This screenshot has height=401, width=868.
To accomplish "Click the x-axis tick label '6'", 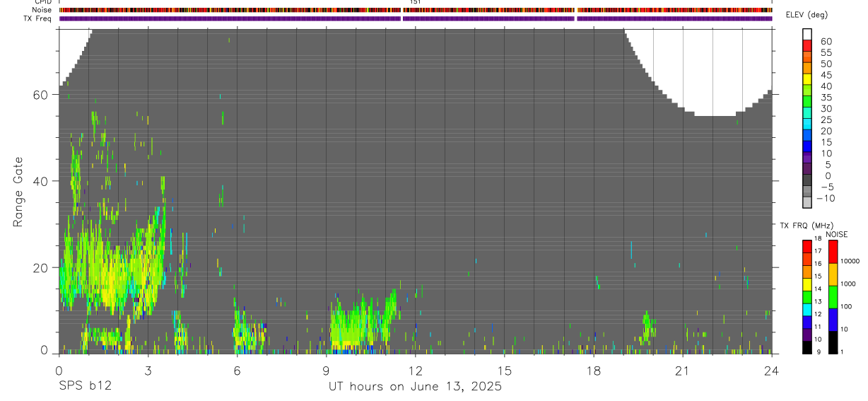I will pos(237,371).
